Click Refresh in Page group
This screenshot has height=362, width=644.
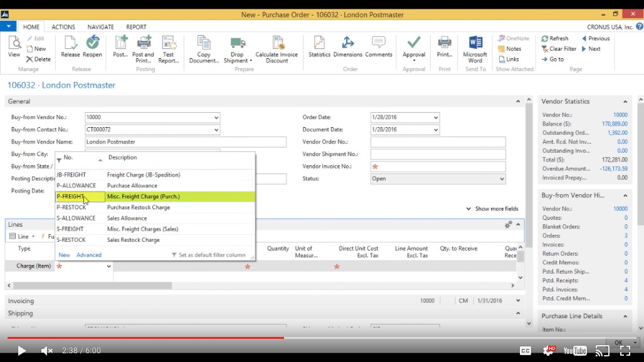tap(555, 38)
